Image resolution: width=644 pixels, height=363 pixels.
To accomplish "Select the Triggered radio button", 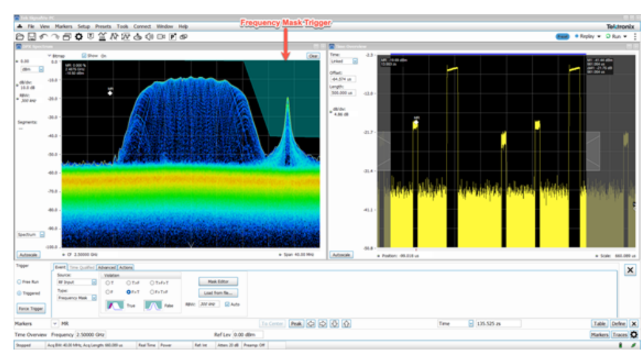I will [x=19, y=293].
